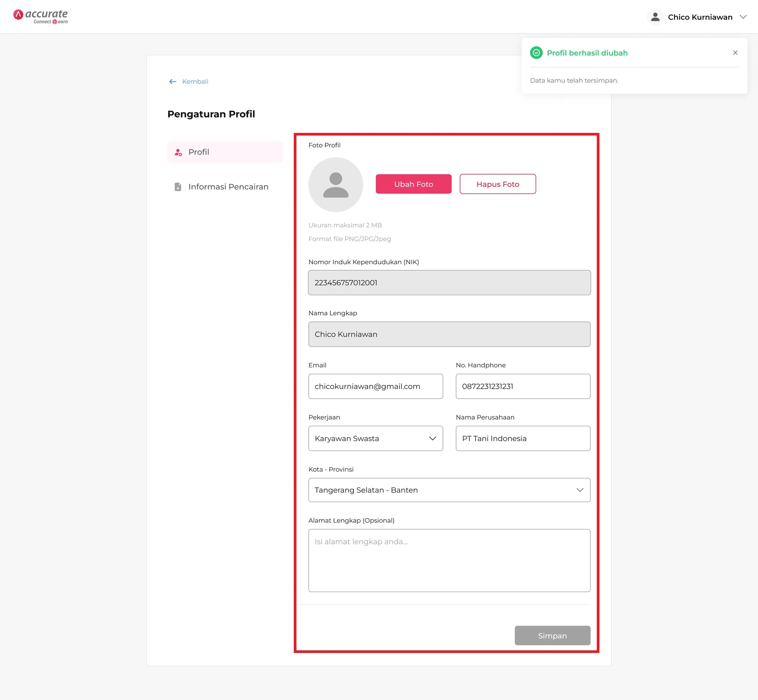Focus the Email input field
The width and height of the screenshot is (758, 700).
375,386
